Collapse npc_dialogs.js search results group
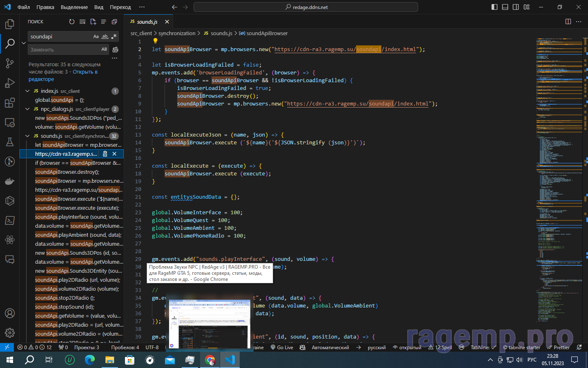Screen dimensions: 588x368 (27, 109)
